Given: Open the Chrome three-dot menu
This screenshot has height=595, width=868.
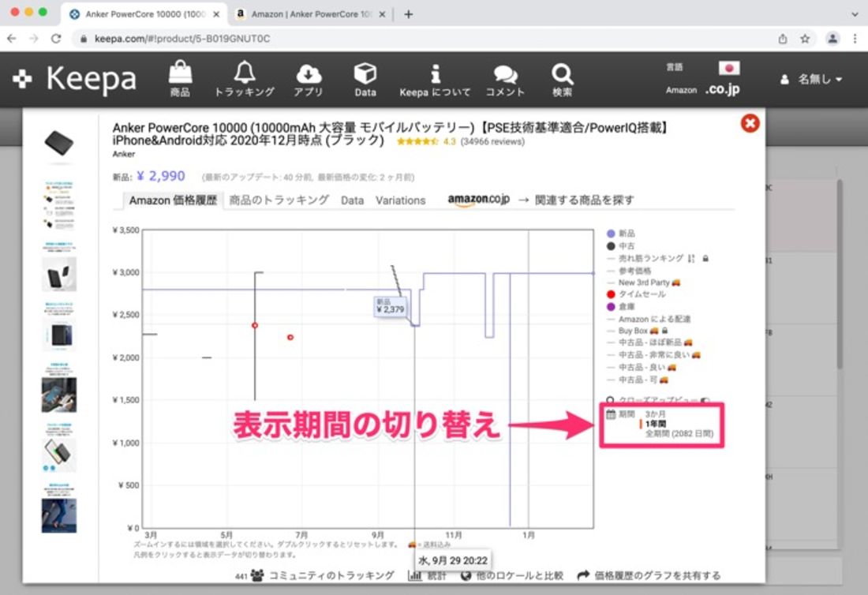Looking at the screenshot, I should tap(855, 38).
